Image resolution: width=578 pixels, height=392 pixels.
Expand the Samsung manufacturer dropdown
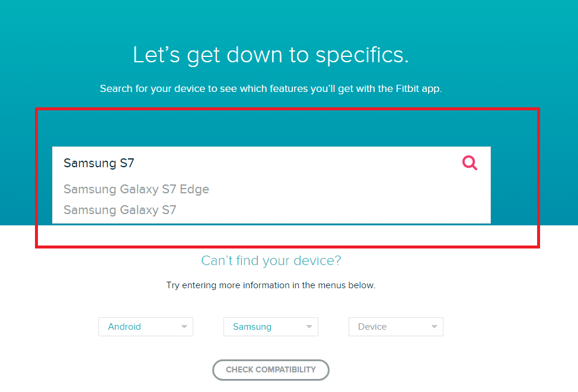pos(270,327)
